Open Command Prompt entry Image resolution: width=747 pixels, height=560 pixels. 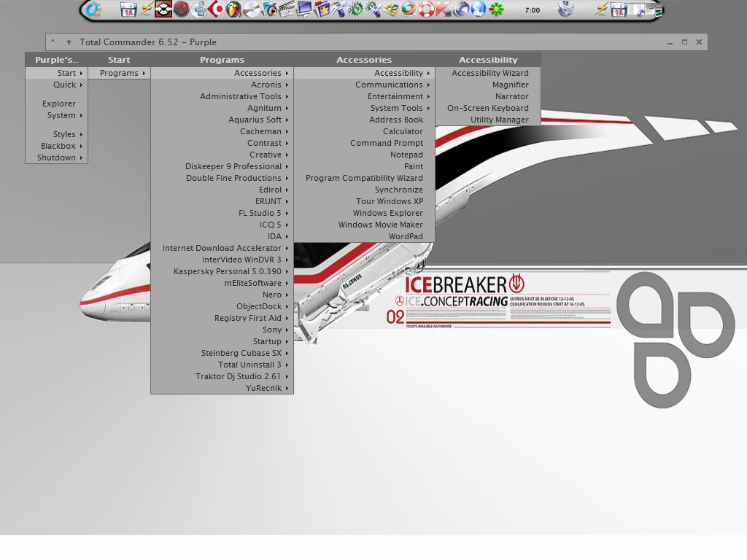pyautogui.click(x=364, y=143)
